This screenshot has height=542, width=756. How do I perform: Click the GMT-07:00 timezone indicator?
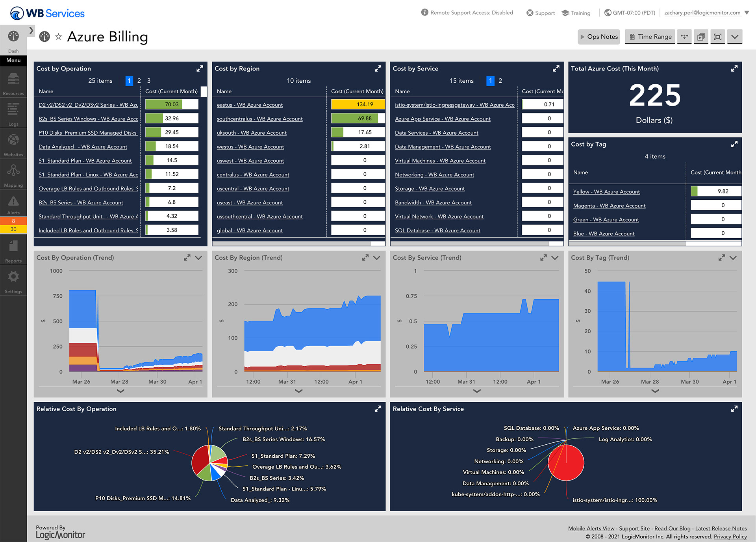pos(630,13)
